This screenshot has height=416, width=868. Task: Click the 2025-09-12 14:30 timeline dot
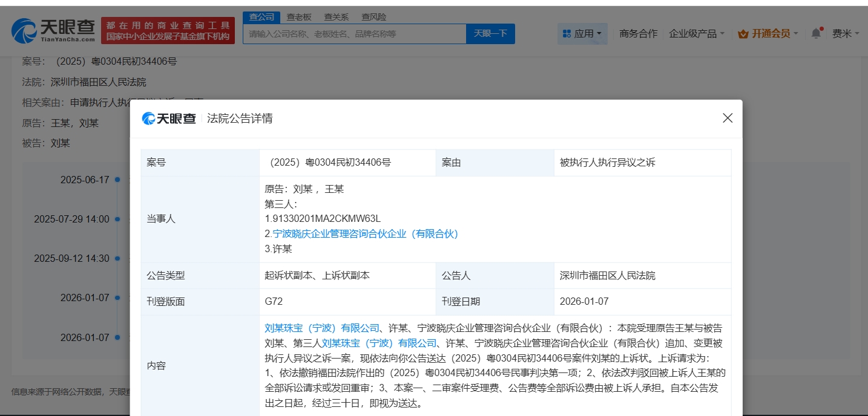click(x=117, y=258)
